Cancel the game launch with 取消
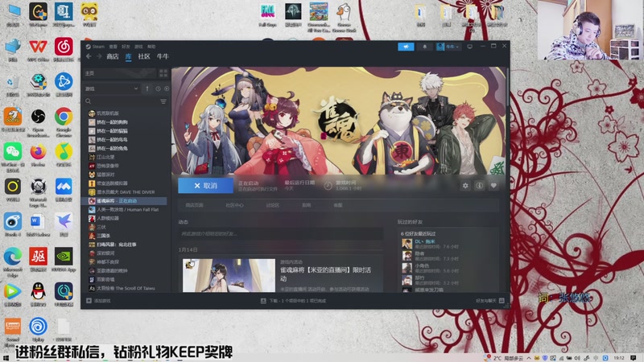Viewport: 644px width, 362px height. 206,186
